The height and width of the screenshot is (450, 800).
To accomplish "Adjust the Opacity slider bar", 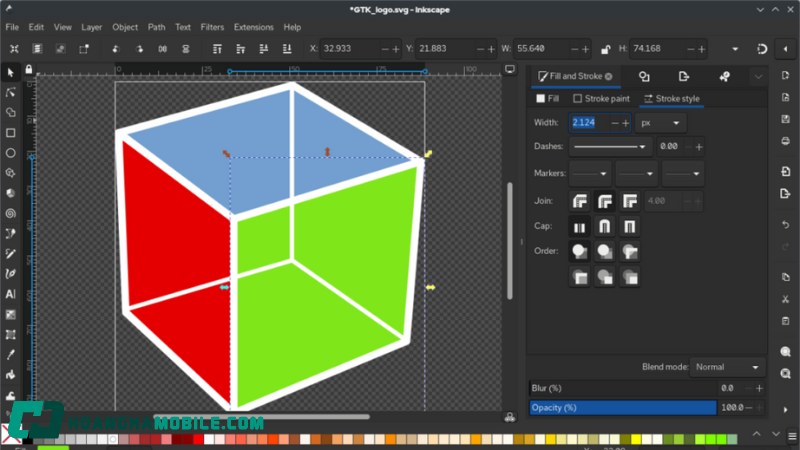I will (x=623, y=408).
